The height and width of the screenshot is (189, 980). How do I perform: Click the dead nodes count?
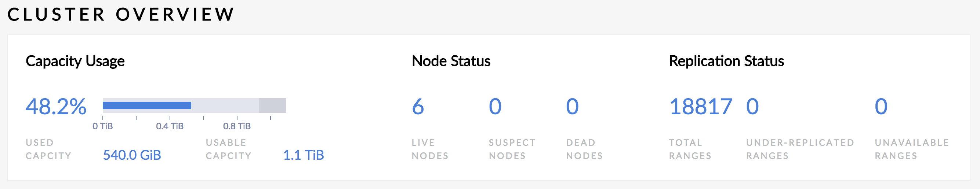point(572,107)
